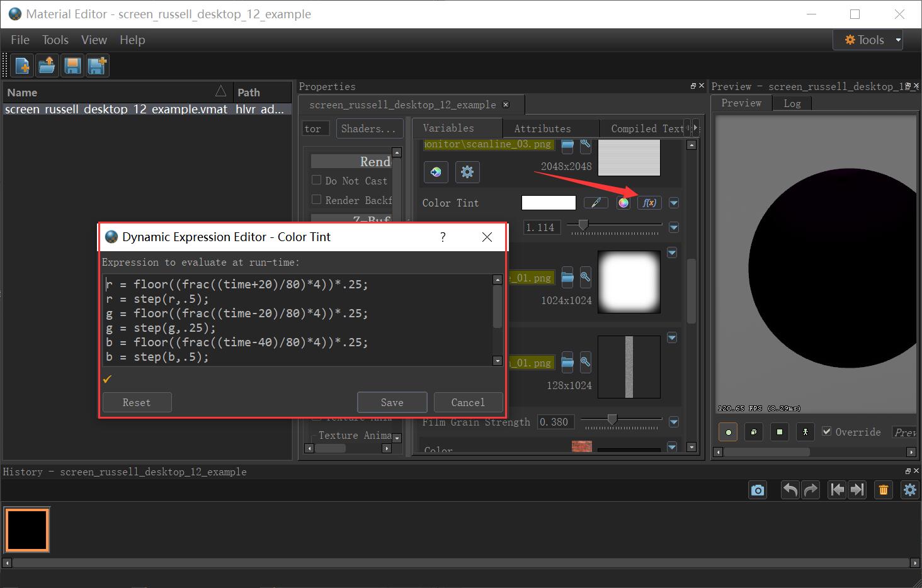
Task: Open the Shaders... selector
Action: (369, 128)
